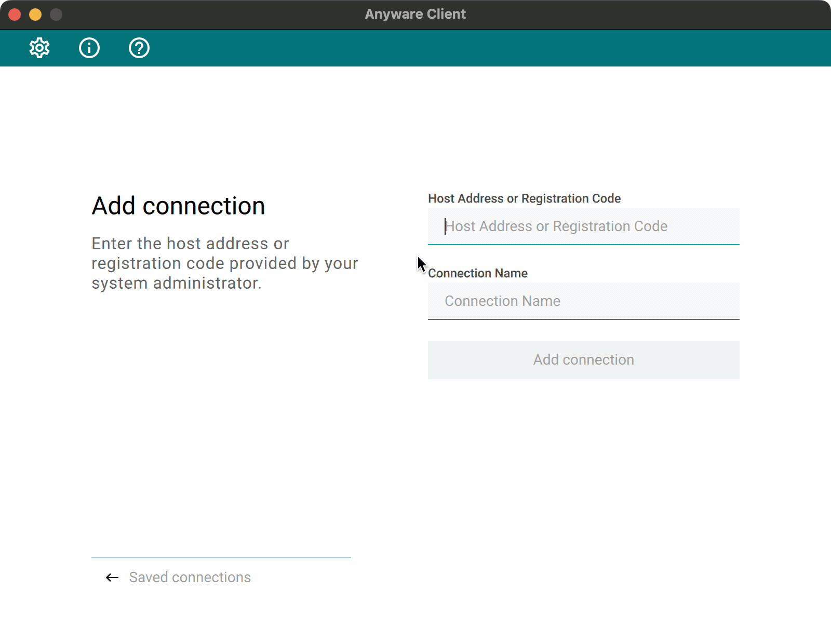Click the back arrow beside Saved connections

tap(111, 578)
